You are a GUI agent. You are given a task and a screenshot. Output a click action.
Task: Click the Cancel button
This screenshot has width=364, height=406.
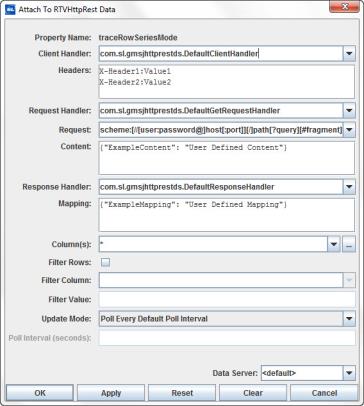pyautogui.click(x=324, y=393)
